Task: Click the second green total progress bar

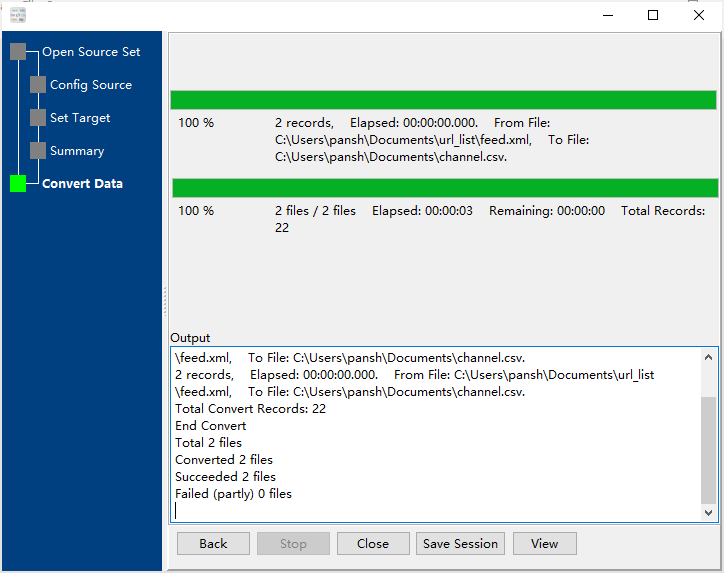Action: (445, 188)
